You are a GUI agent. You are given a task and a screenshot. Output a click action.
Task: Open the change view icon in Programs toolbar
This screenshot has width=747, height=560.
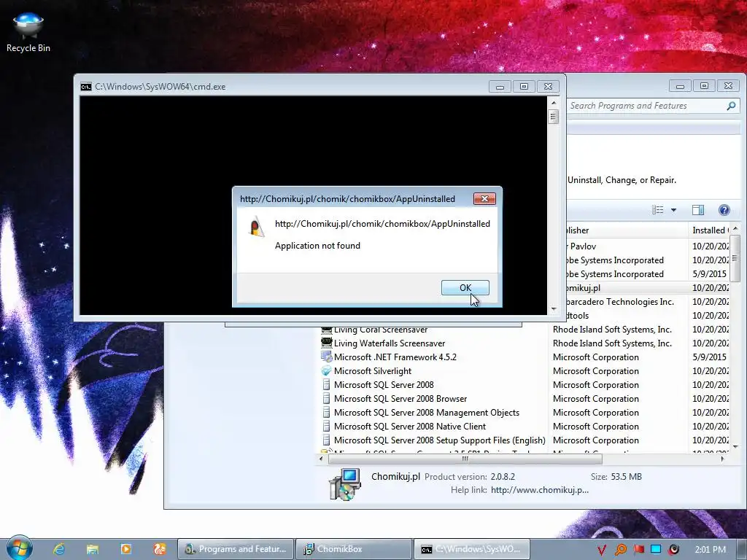(x=658, y=210)
